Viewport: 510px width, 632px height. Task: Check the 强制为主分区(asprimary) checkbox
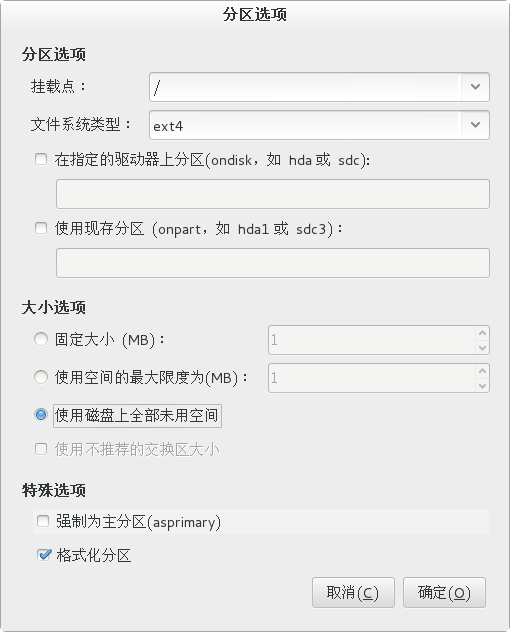[x=43, y=521]
